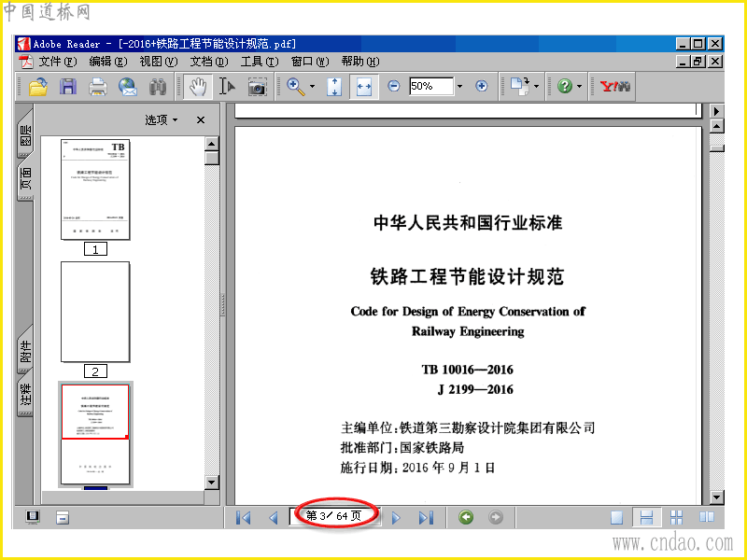Switch to the 附件 side tab

point(25,350)
